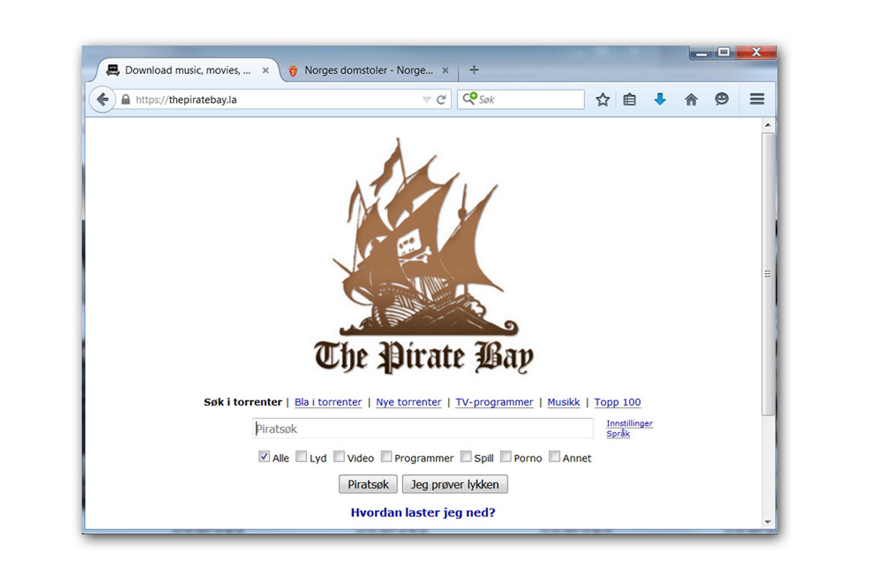Open 'Innstillinger' settings link
Screen dimensions: 873x588
[x=630, y=423]
